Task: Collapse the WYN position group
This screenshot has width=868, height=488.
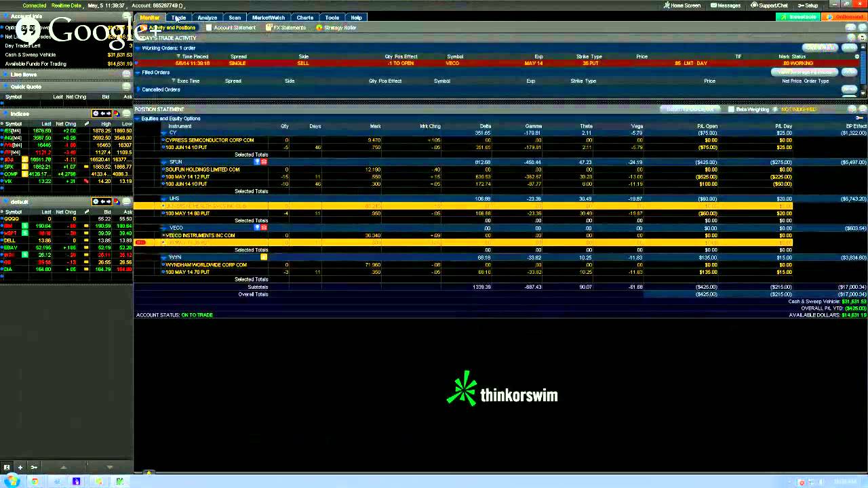Action: 164,258
